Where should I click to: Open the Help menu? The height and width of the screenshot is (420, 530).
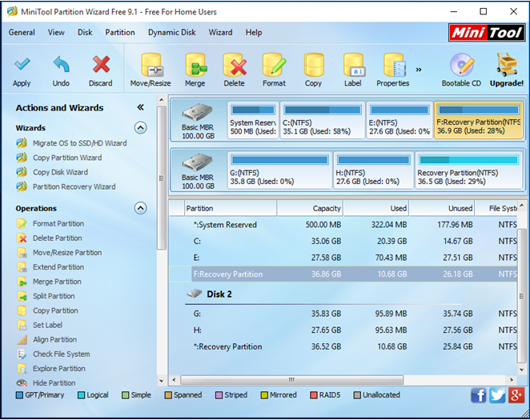point(254,33)
